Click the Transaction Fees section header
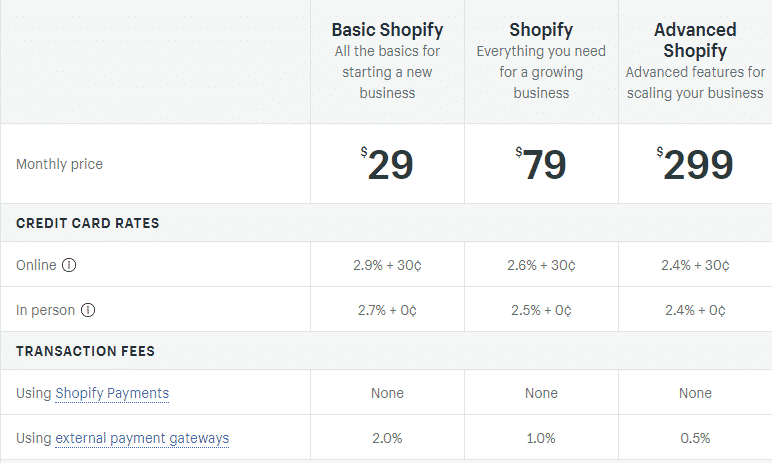The image size is (772, 463). tap(85, 352)
